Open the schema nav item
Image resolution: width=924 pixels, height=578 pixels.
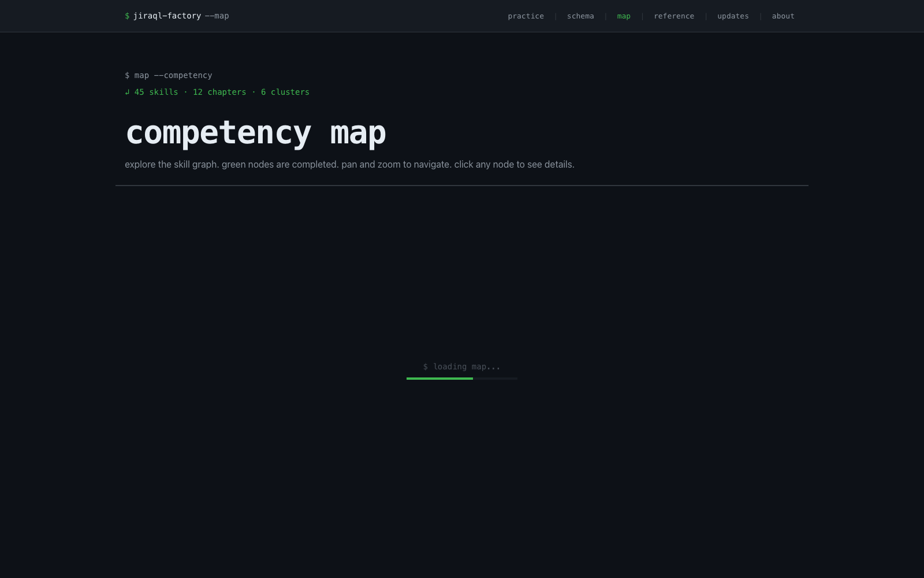580,16
